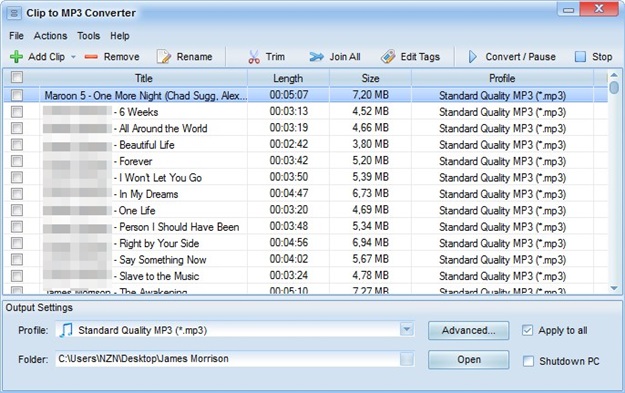Click the size value 5,39 MB
Viewport: 625px width, 393px height.
pyautogui.click(x=370, y=177)
